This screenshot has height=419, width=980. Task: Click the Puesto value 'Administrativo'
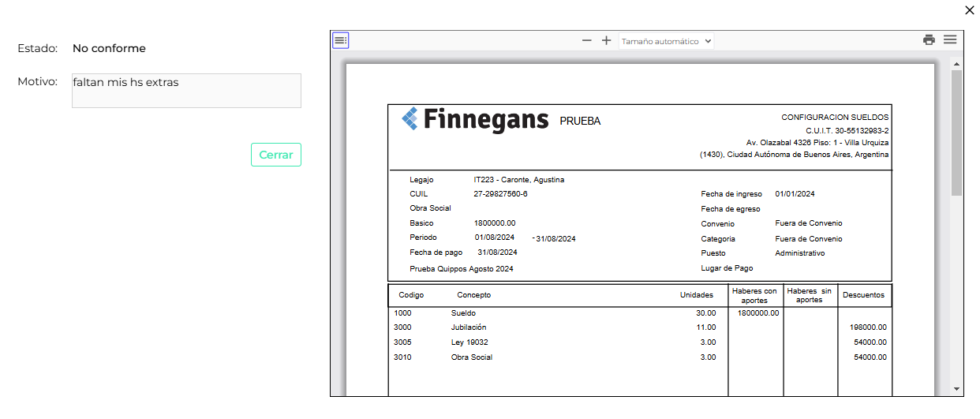800,253
